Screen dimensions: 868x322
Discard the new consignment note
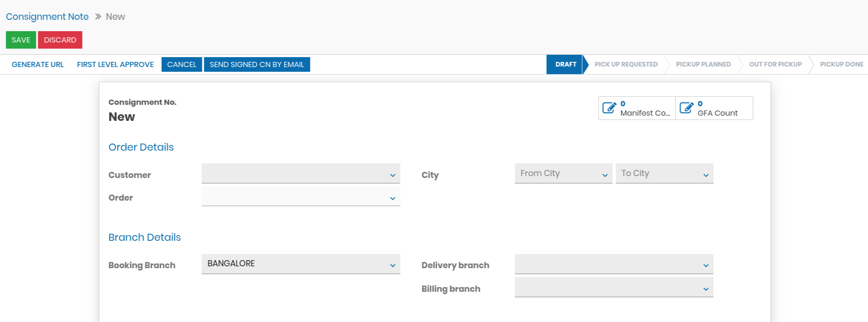point(60,40)
